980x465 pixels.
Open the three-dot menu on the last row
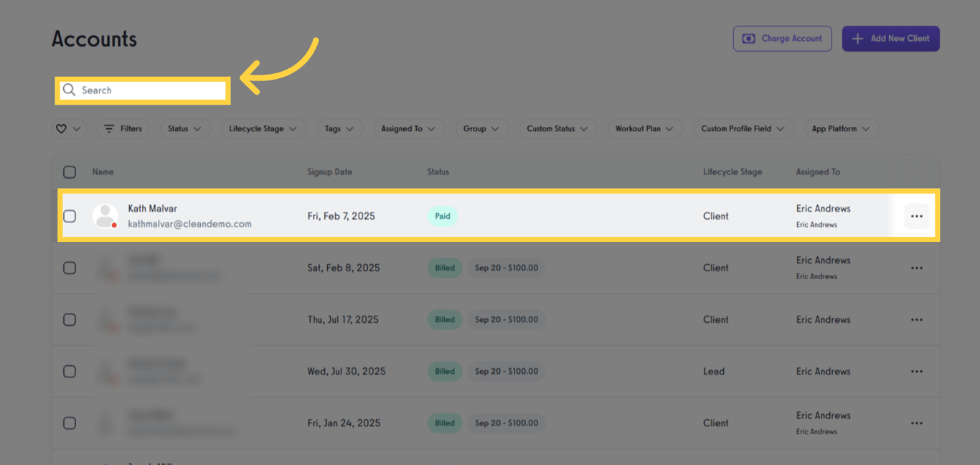click(916, 423)
